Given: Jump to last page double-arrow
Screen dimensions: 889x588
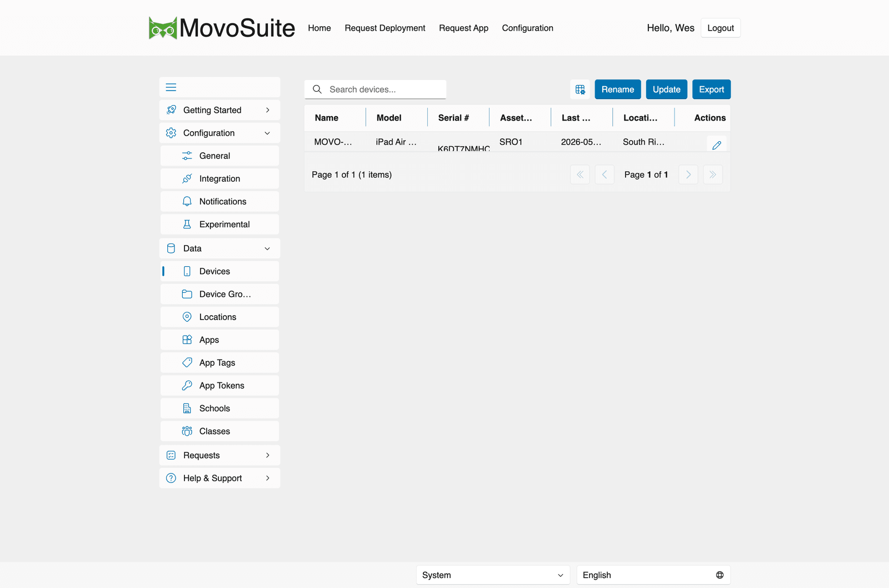Looking at the screenshot, I should point(713,175).
